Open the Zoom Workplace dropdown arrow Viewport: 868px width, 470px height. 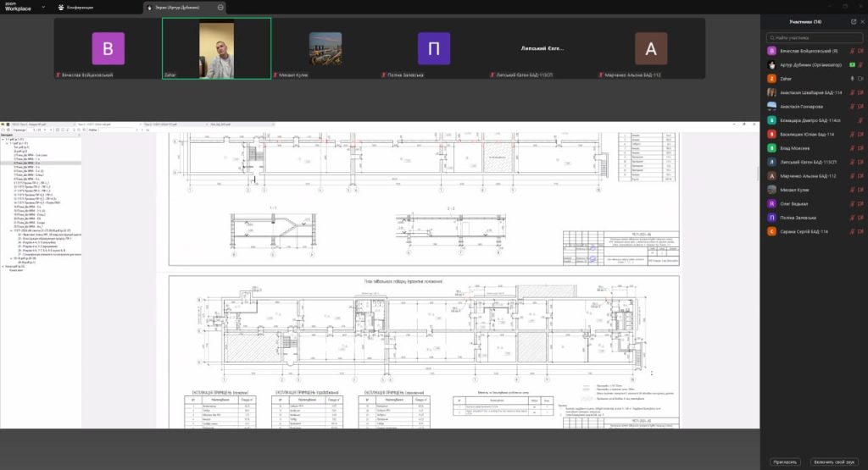pos(43,7)
